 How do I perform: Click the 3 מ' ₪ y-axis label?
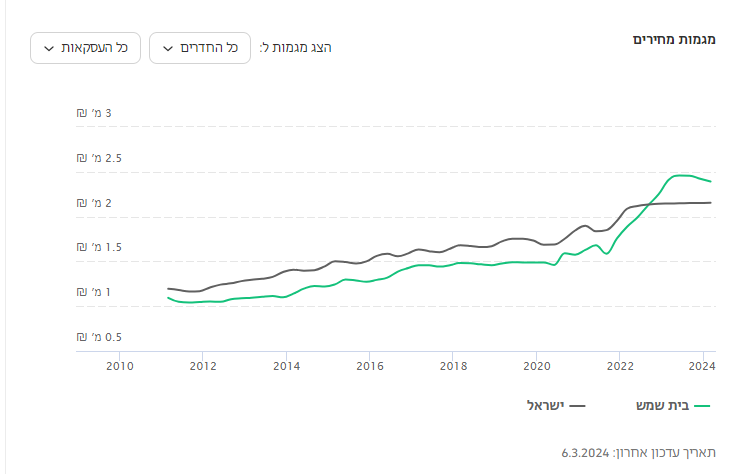tap(94, 113)
